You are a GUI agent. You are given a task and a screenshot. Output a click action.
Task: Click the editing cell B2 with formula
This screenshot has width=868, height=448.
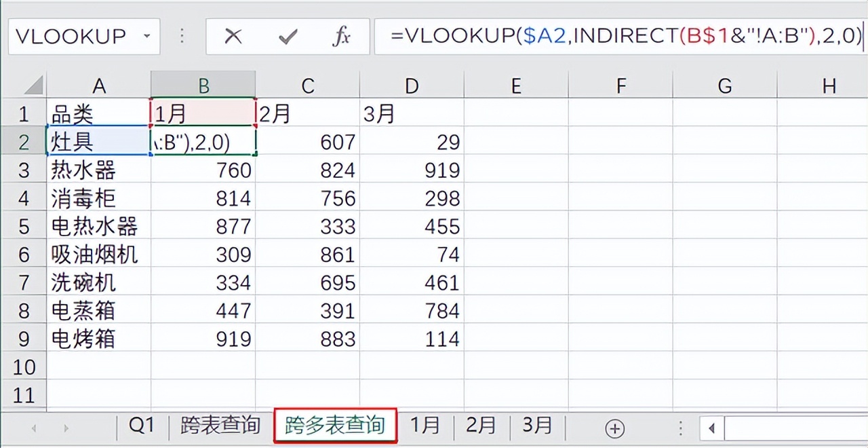(203, 141)
